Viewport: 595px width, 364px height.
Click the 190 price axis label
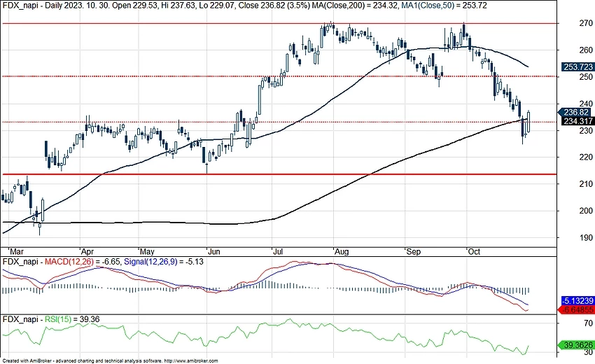586,237
